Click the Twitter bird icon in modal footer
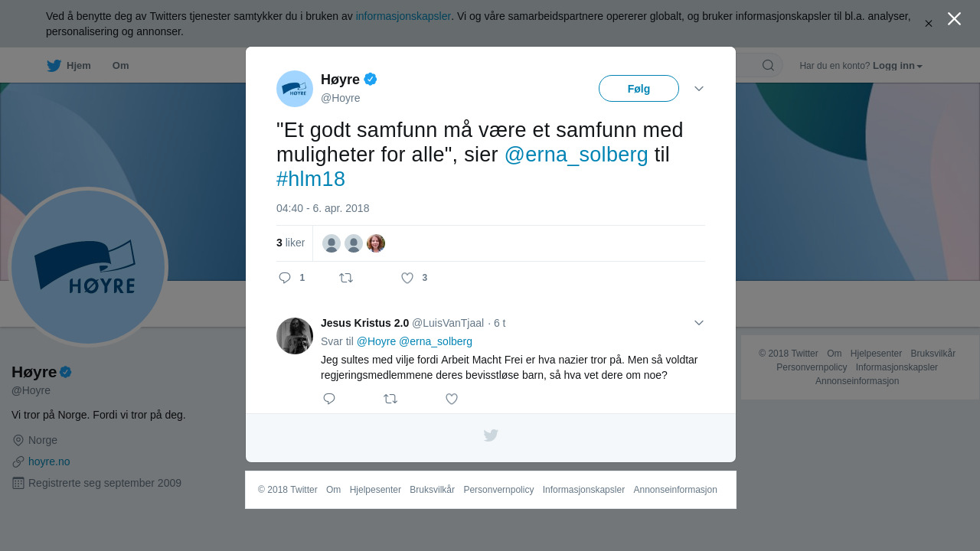 (x=491, y=435)
